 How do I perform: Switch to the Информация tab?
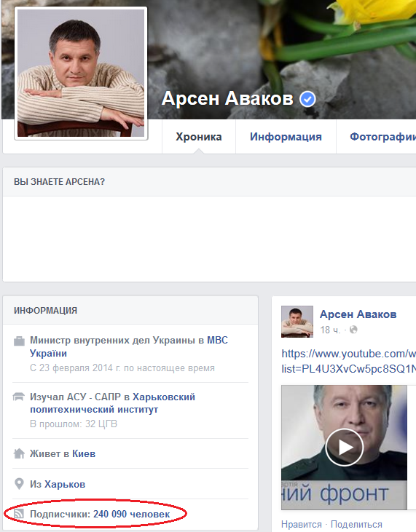click(286, 137)
